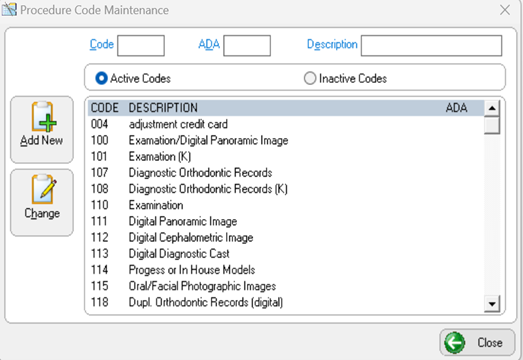Click the list scroll up arrow
The image size is (523, 360).
(492, 108)
